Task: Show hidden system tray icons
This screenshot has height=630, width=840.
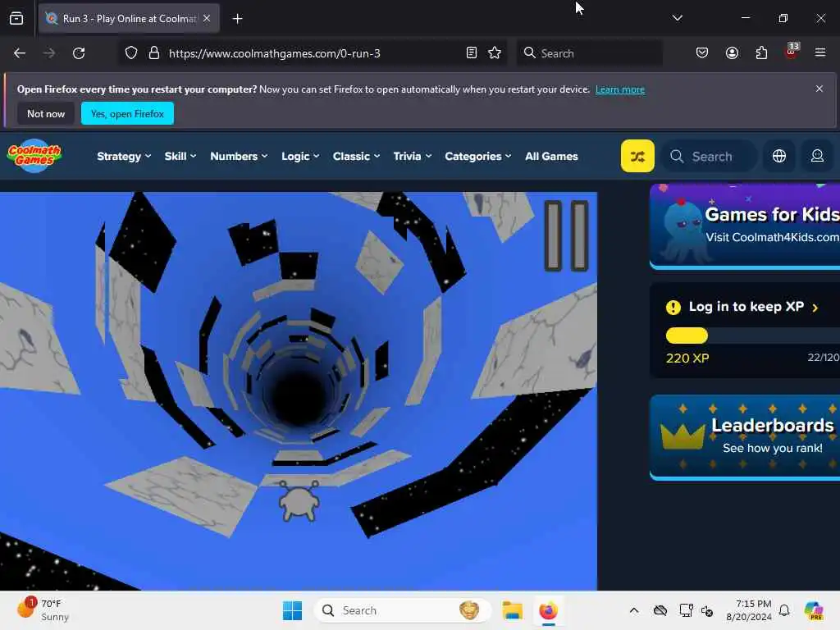Action: (634, 610)
